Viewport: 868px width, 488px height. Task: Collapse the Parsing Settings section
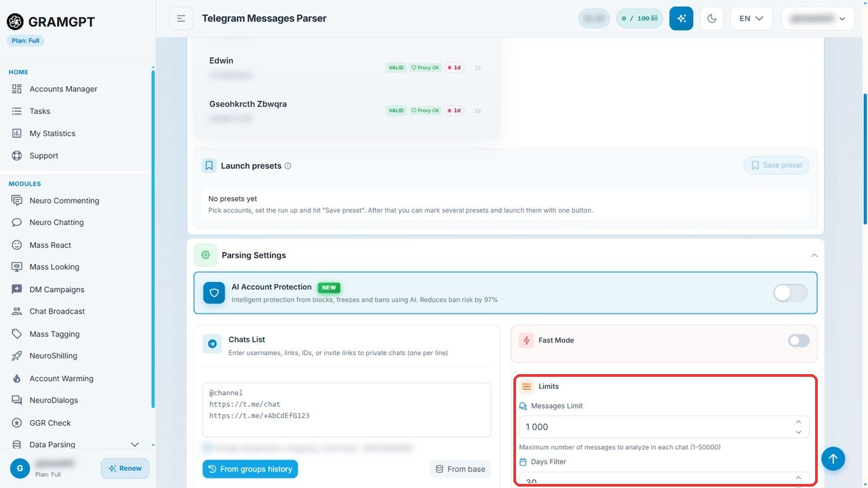click(x=814, y=256)
